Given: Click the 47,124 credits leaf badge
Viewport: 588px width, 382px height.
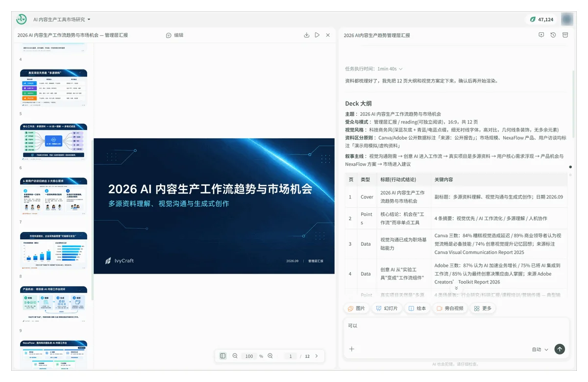Looking at the screenshot, I should [541, 20].
